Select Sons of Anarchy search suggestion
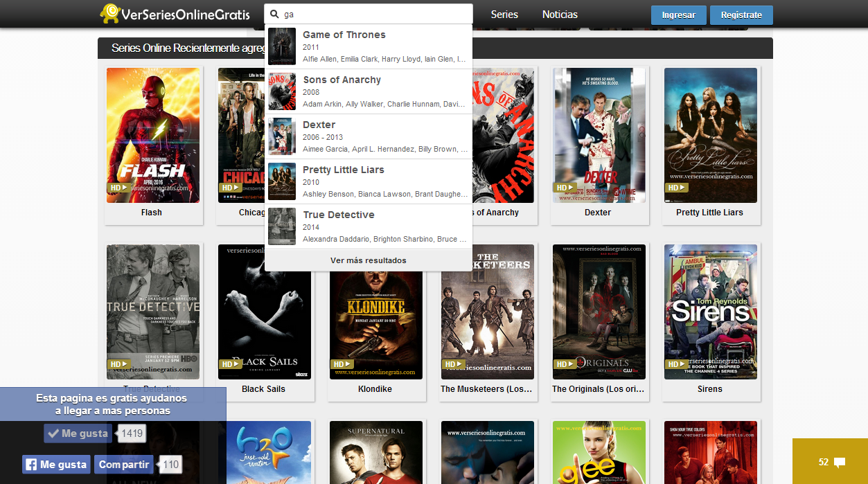This screenshot has height=484, width=868. click(369, 91)
